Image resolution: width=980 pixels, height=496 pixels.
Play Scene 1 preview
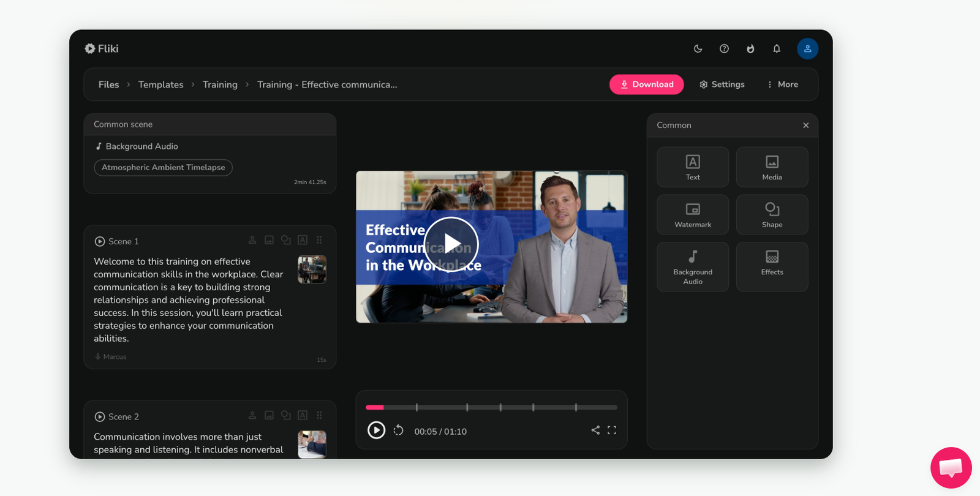[x=100, y=241]
